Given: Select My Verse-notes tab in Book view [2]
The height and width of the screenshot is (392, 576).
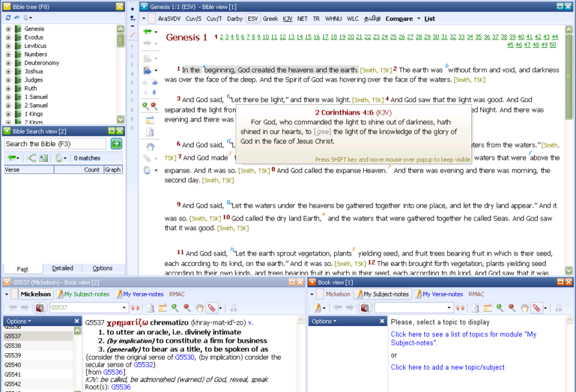Looking at the screenshot, I should (x=140, y=294).
